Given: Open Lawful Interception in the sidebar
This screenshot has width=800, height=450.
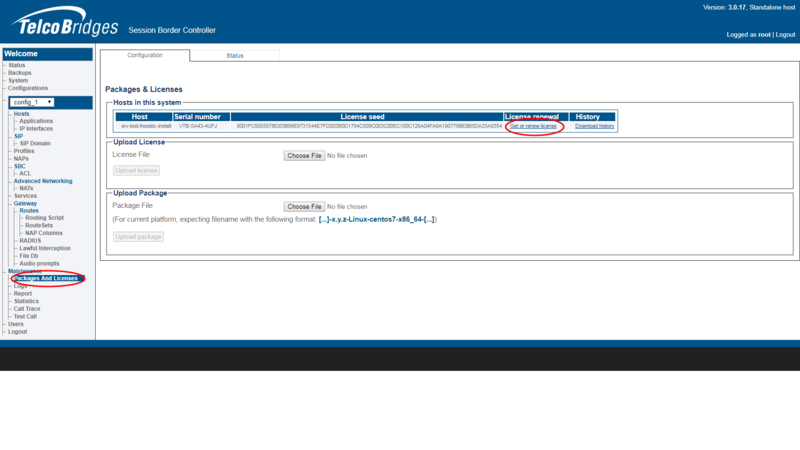Looking at the screenshot, I should (x=45, y=248).
